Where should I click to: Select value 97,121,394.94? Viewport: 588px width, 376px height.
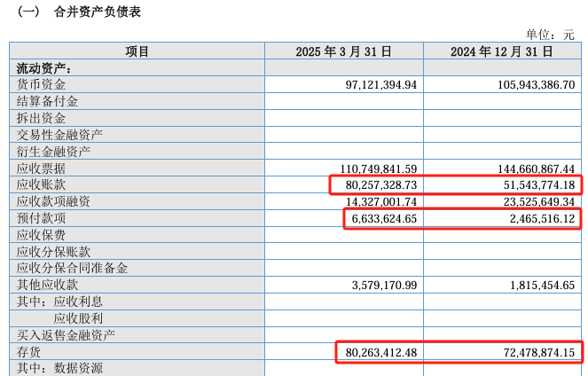click(381, 85)
